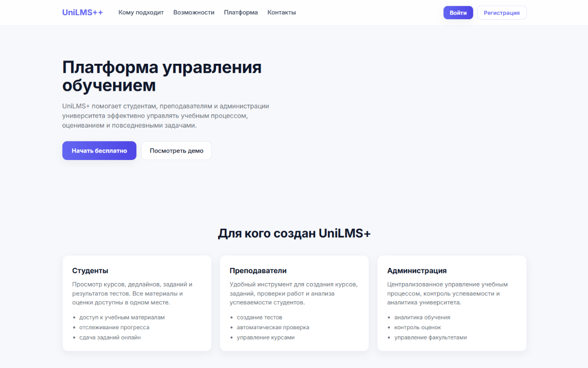This screenshot has width=588, height=368.
Task: Click the отслеживание прогресса list item
Action: pos(114,327)
